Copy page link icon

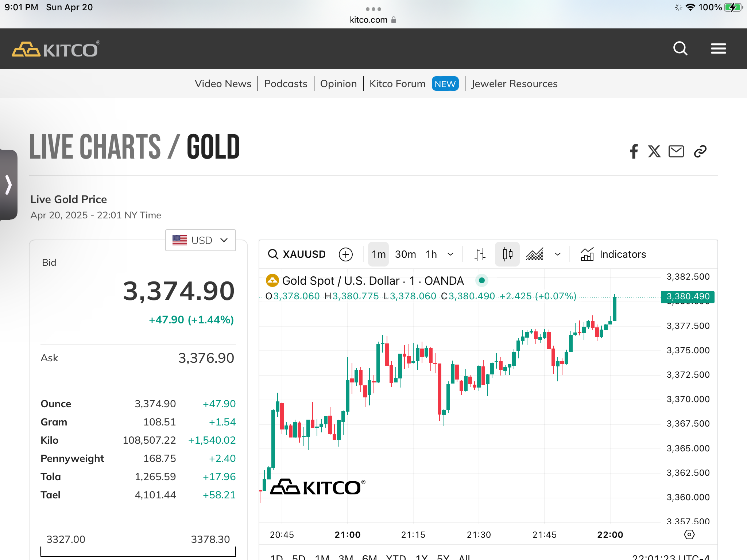pyautogui.click(x=700, y=151)
